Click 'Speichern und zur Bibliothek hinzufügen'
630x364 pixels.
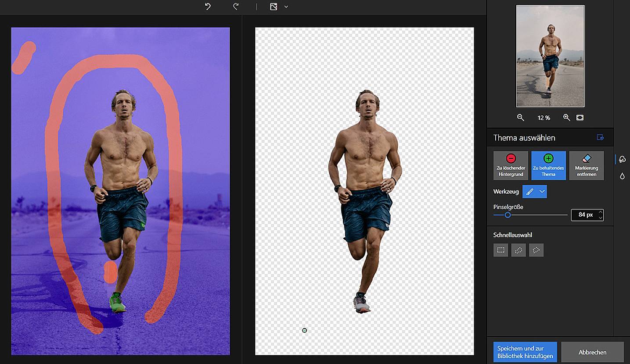(525, 352)
